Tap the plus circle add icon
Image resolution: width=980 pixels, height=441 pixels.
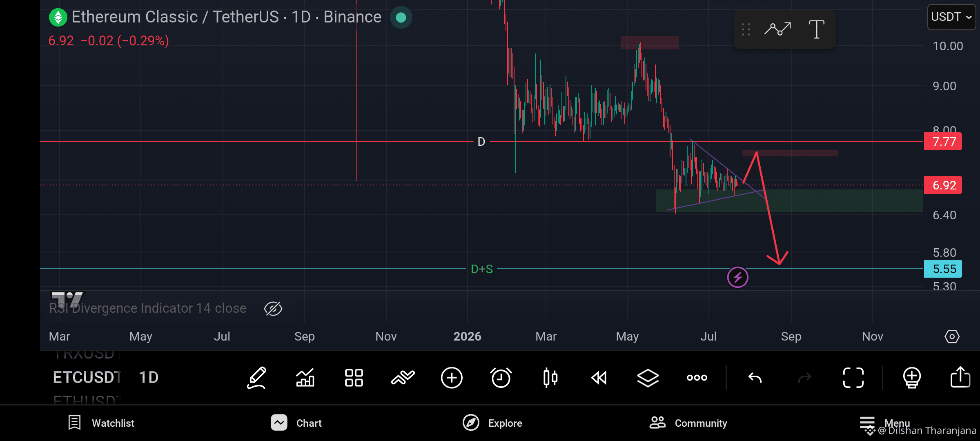click(452, 378)
